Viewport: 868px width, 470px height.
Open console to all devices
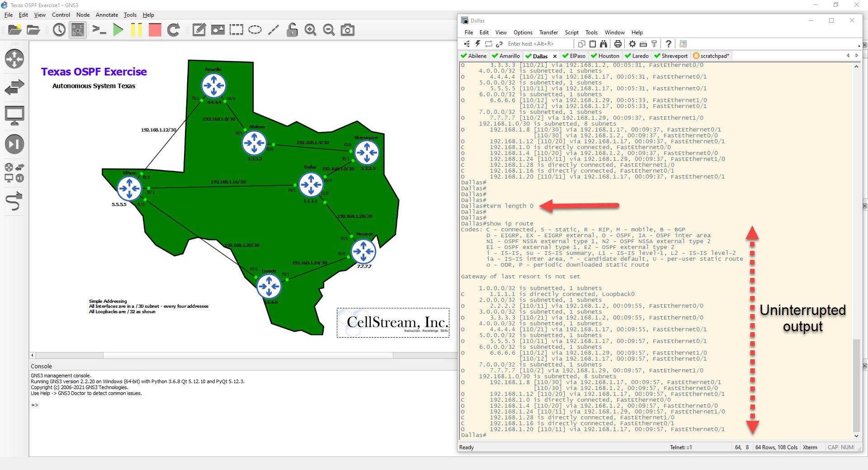(99, 30)
